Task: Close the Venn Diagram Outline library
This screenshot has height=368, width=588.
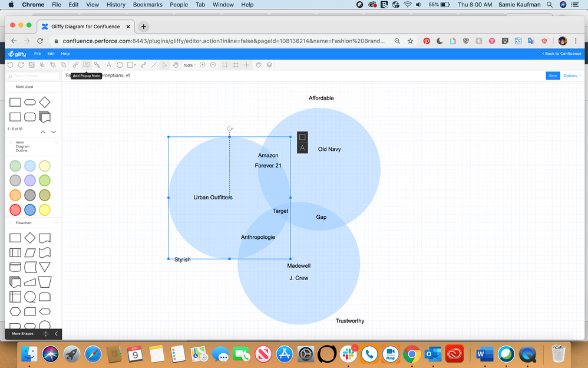Action: pyautogui.click(x=56, y=142)
